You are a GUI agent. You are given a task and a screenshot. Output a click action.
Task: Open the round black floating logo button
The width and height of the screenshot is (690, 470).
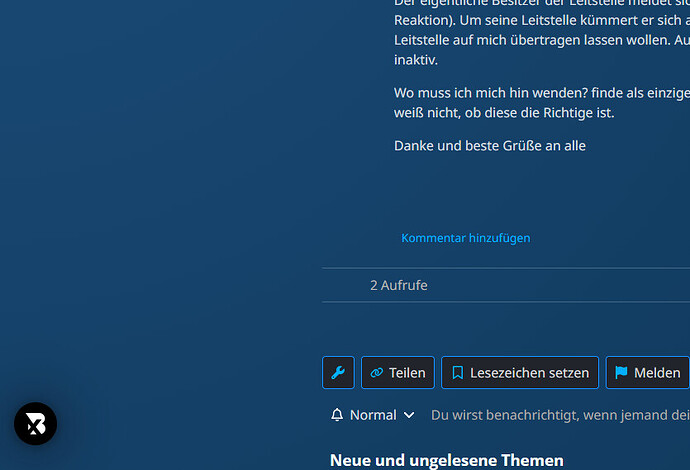tap(35, 423)
